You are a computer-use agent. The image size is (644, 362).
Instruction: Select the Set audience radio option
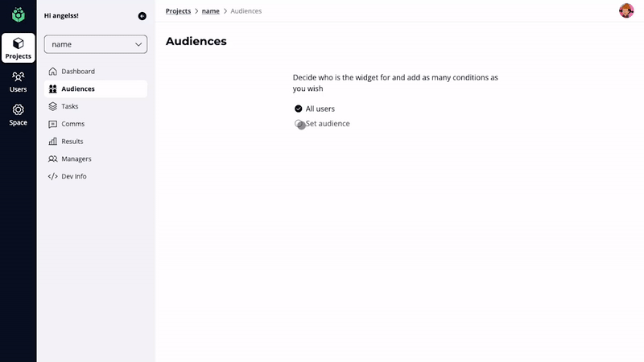point(299,124)
